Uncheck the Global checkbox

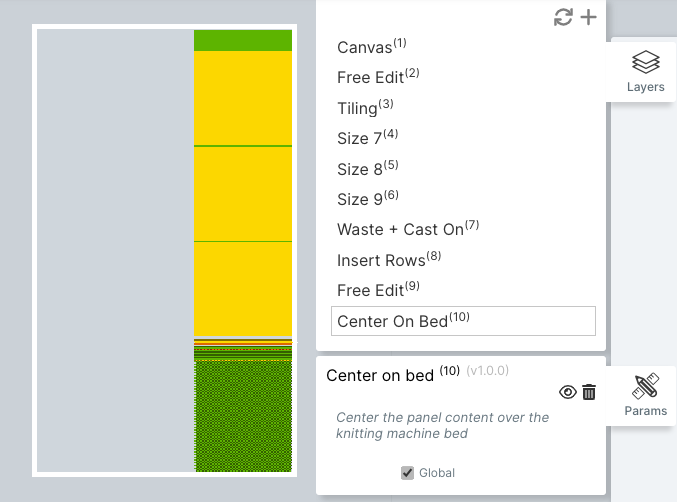tap(407, 473)
